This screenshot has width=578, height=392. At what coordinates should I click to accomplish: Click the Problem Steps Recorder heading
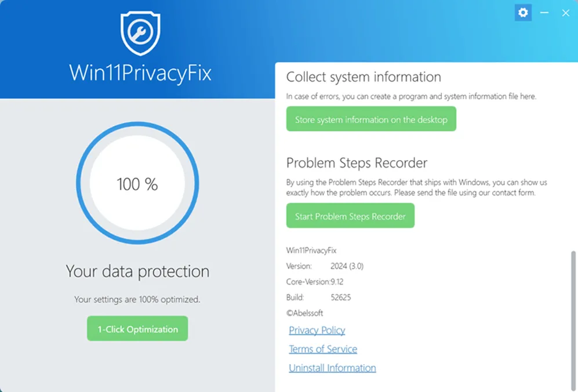pyautogui.click(x=357, y=163)
